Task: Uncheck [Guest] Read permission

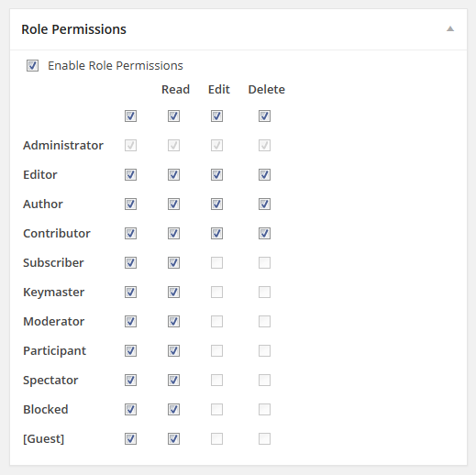Action: tap(173, 439)
